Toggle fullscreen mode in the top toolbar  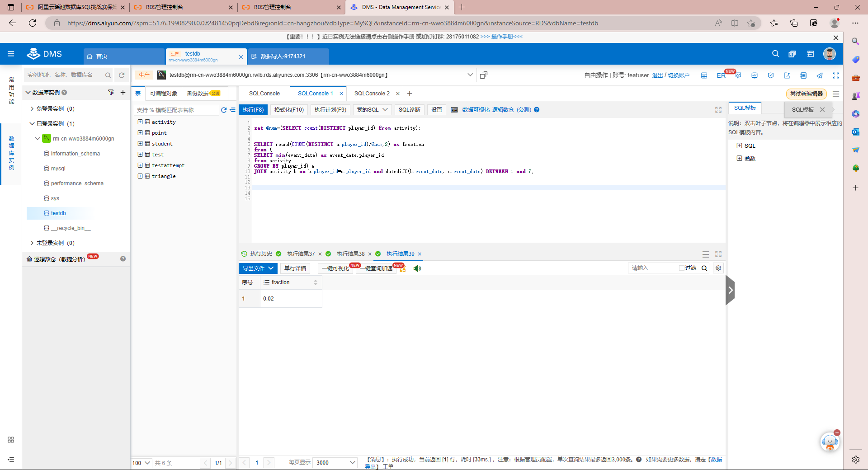pos(835,75)
